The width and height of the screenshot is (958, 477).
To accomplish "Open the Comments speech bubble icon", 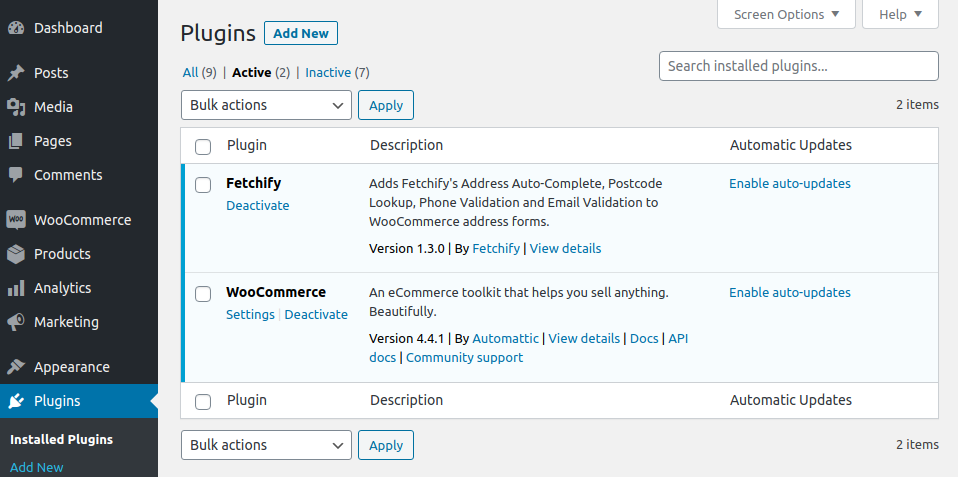I will pyautogui.click(x=16, y=175).
